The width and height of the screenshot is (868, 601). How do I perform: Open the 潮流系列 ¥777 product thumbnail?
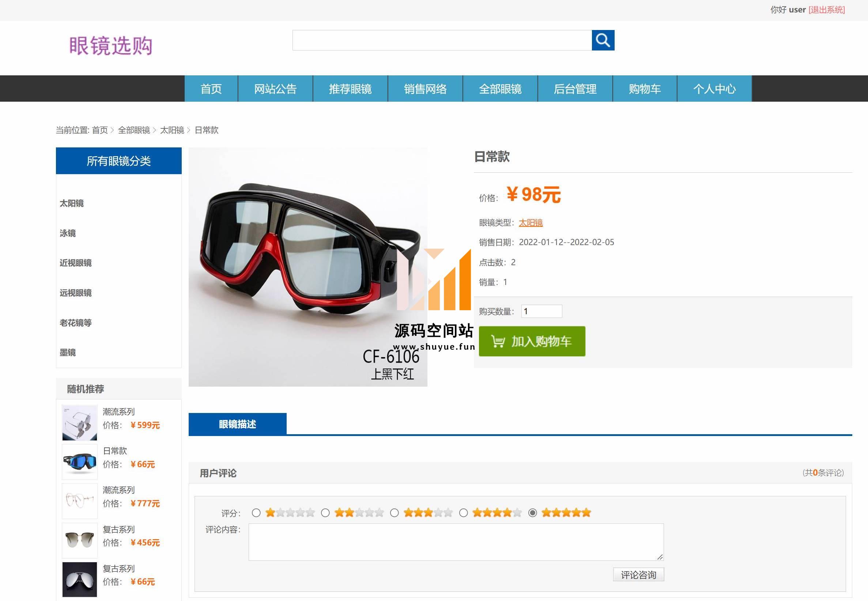[79, 501]
